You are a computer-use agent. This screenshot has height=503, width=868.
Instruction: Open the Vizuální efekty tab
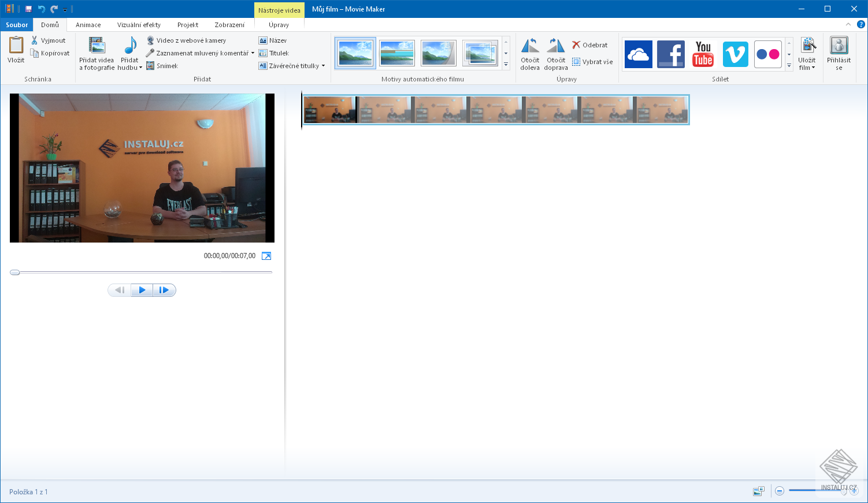point(139,25)
